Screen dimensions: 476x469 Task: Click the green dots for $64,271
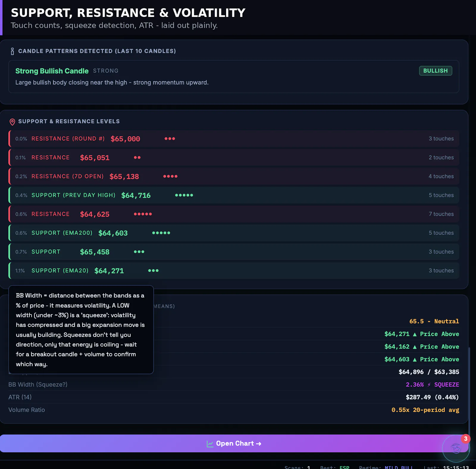[154, 270]
